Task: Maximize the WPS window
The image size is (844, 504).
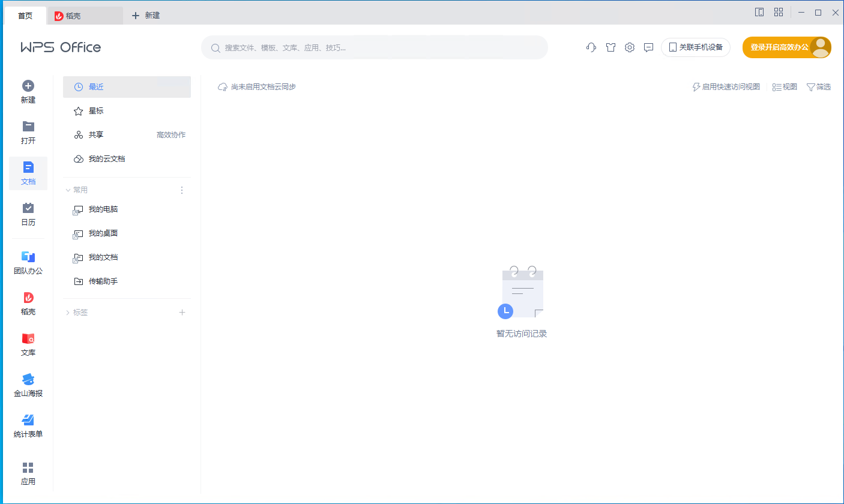Action: coord(818,12)
